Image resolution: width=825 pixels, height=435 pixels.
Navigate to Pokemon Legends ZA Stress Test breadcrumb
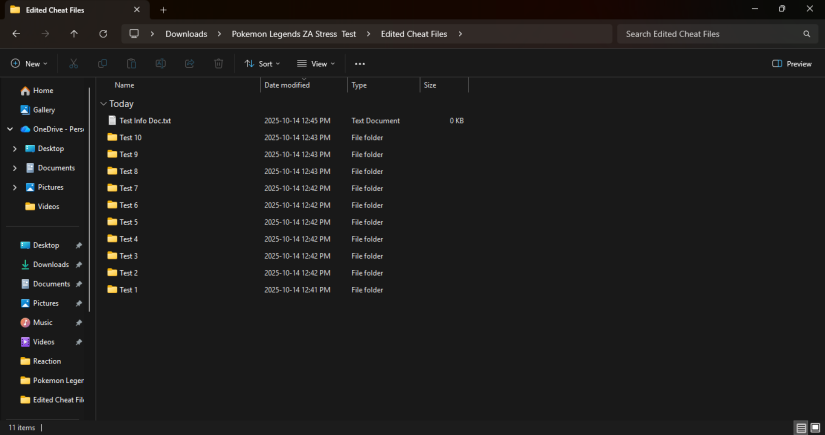click(x=294, y=34)
